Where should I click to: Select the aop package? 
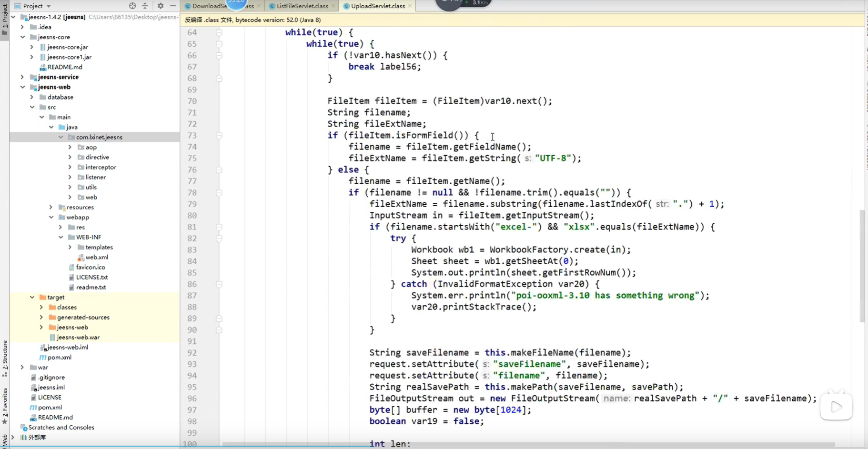tap(91, 147)
